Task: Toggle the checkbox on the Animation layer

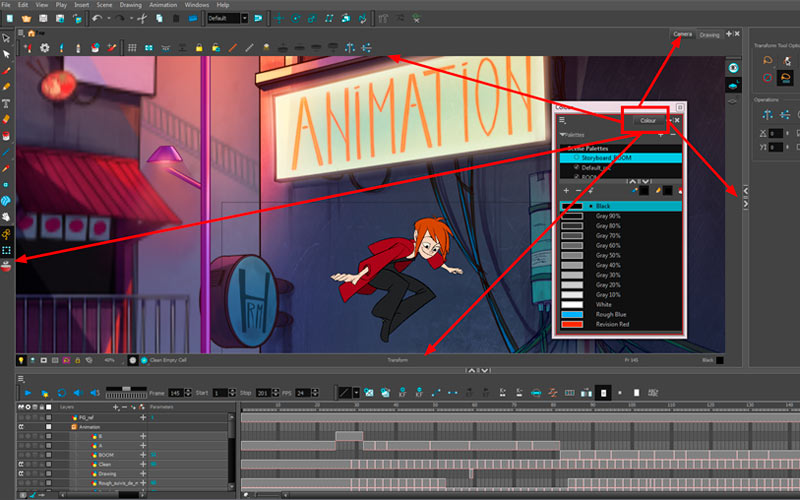Action: tap(48, 427)
